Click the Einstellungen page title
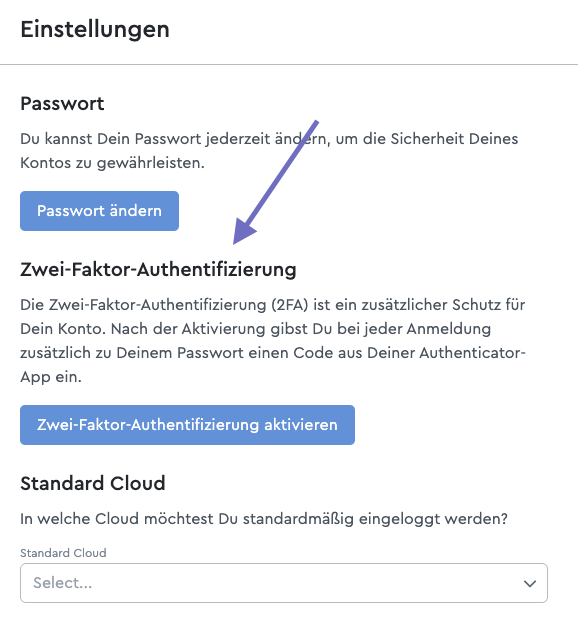 tap(95, 30)
